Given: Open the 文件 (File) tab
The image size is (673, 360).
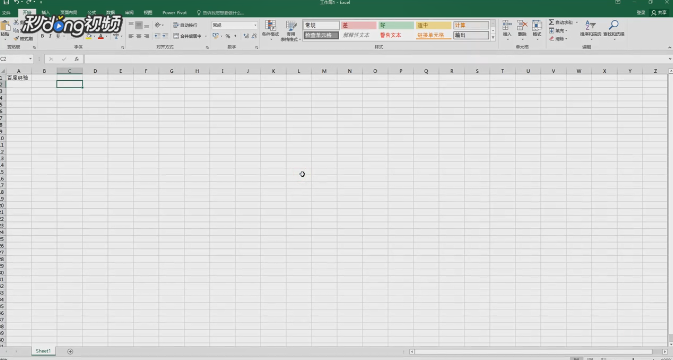Looking at the screenshot, I should (6, 12).
